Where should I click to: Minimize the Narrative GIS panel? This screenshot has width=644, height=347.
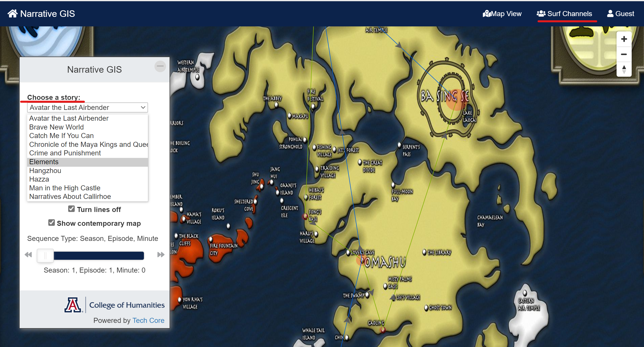click(x=160, y=66)
